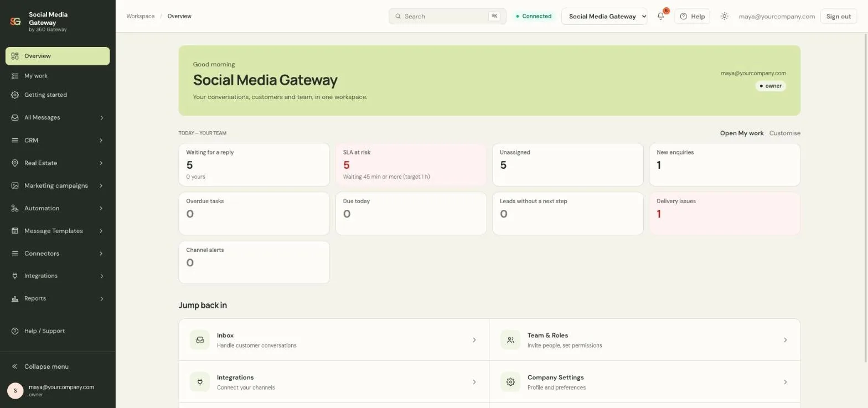Open My work from sidebar
Viewport: 868px width, 408px height.
(58, 76)
